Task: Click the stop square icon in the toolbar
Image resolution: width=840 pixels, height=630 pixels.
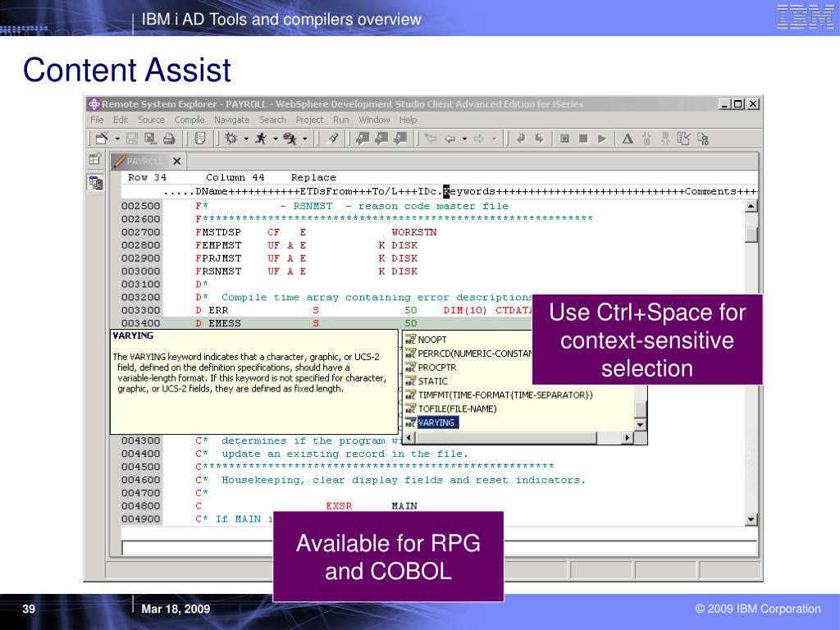Action: [x=583, y=139]
